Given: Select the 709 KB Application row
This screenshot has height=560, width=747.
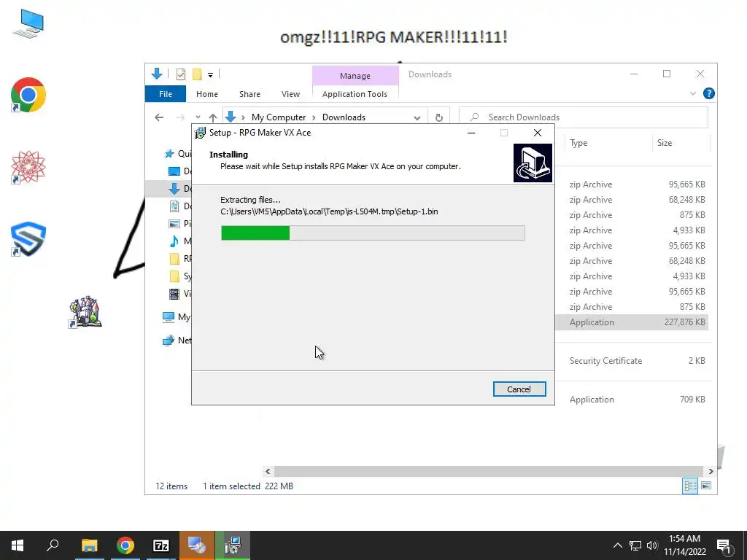Looking at the screenshot, I should (x=632, y=400).
